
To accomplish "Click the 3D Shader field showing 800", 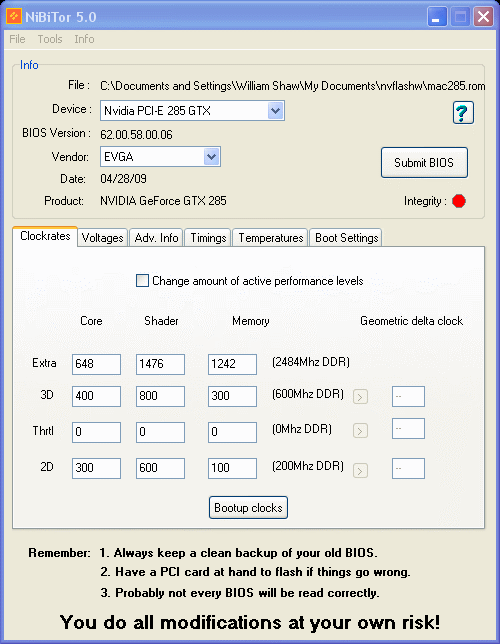I will click(x=160, y=396).
